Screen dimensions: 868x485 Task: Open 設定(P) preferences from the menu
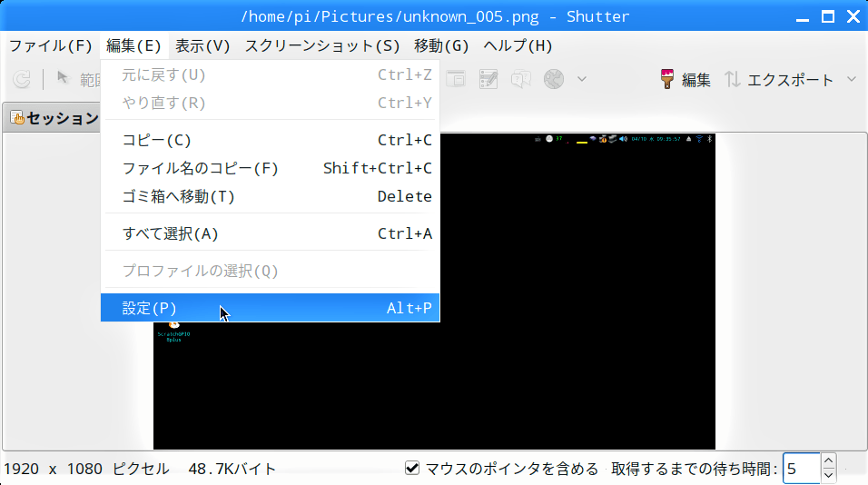(271, 308)
